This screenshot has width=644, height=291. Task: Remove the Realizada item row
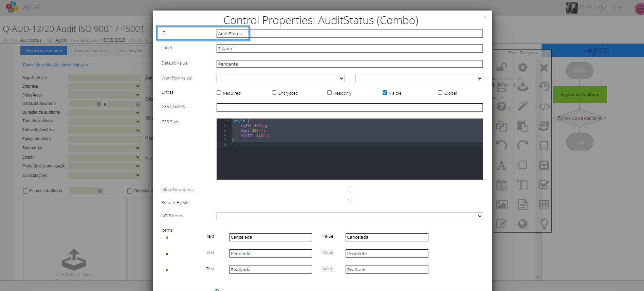click(x=167, y=270)
